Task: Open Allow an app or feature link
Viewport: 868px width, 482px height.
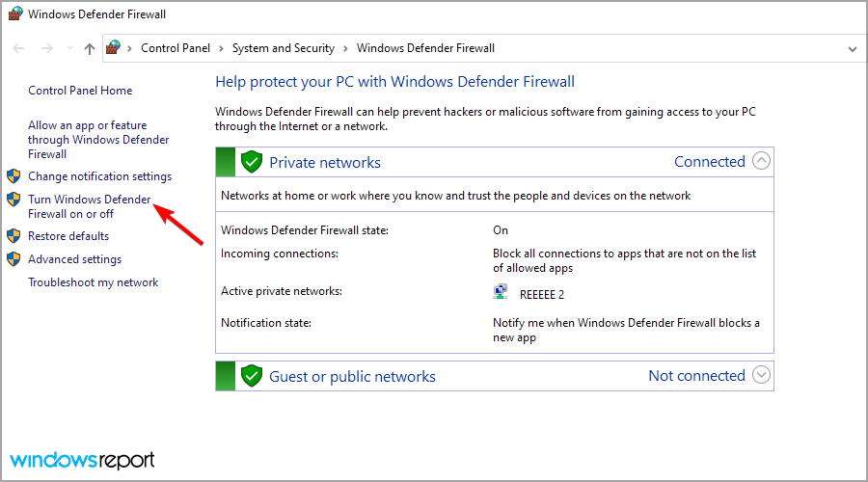Action: 98,140
